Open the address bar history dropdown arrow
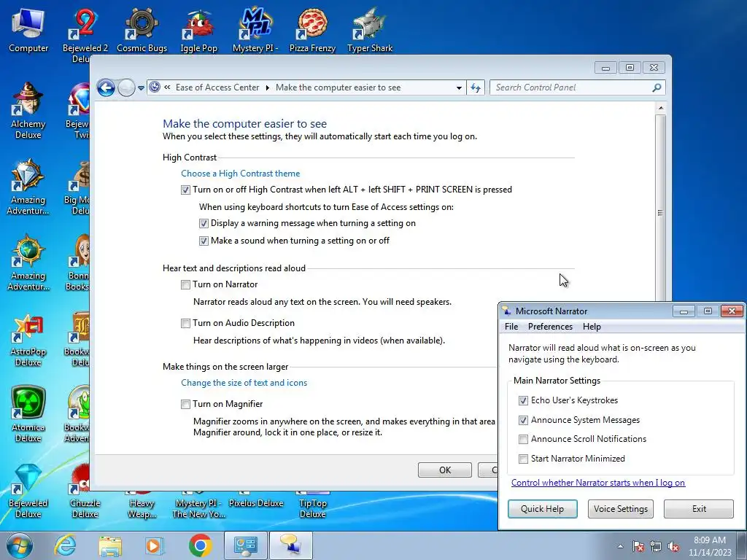The height and width of the screenshot is (560, 747). point(459,88)
